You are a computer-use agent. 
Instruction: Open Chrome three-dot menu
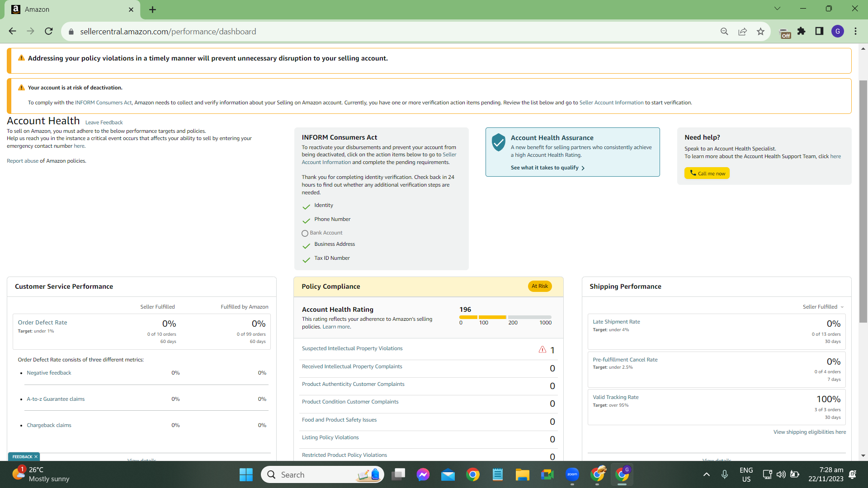click(856, 31)
